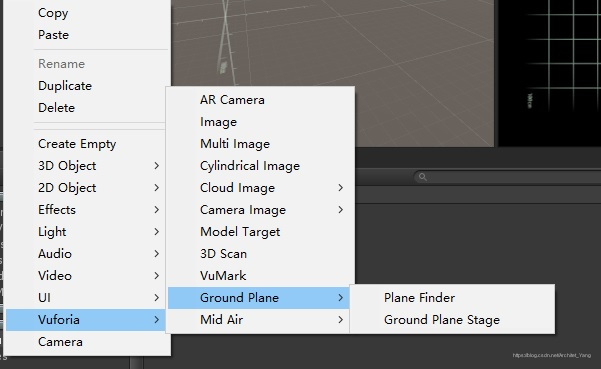The image size is (601, 369).
Task: Click the magnifier icon in search bar
Action: (x=423, y=177)
